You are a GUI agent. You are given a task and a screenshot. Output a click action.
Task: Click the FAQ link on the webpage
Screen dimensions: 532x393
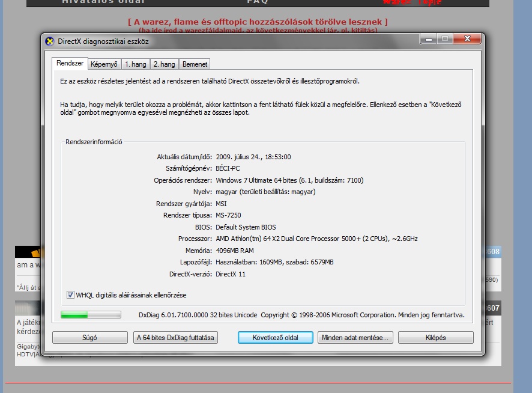[x=257, y=2]
